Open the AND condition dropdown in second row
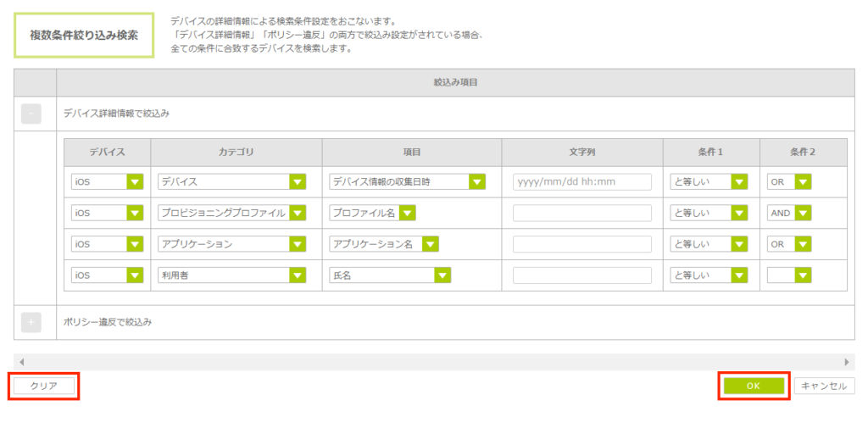Viewport: 868px width, 439px height. [788, 213]
